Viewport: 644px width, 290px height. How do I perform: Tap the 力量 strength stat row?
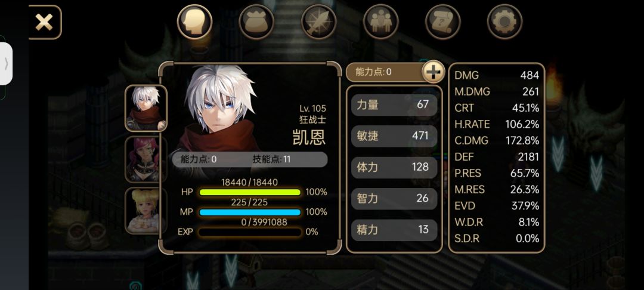(394, 105)
